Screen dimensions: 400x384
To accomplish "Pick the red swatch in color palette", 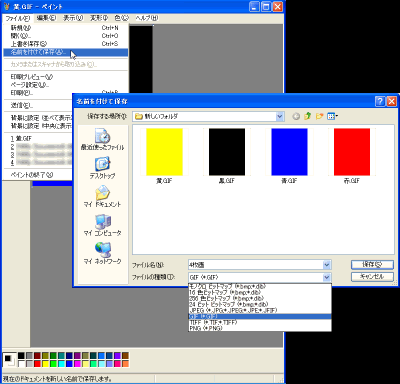I will tap(37, 364).
